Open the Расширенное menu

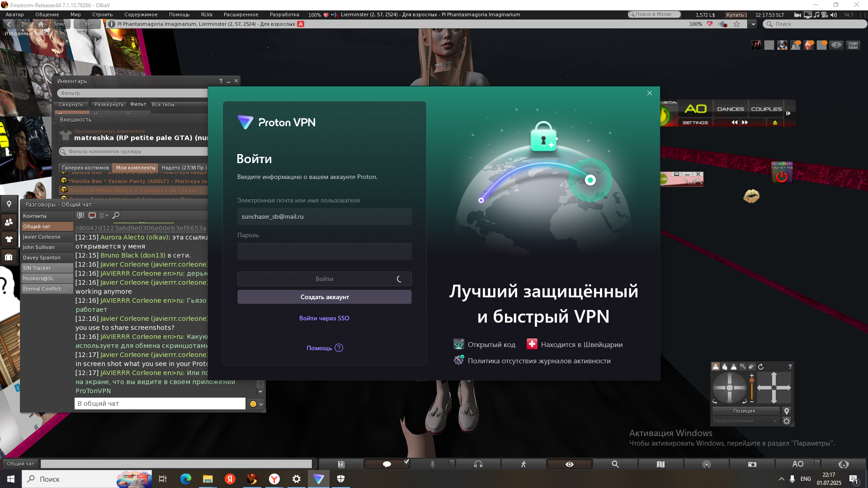[241, 14]
